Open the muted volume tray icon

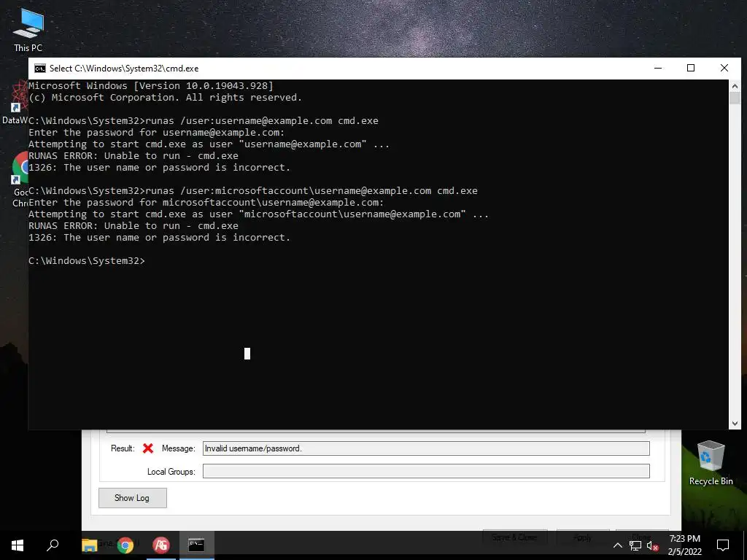tap(652, 545)
